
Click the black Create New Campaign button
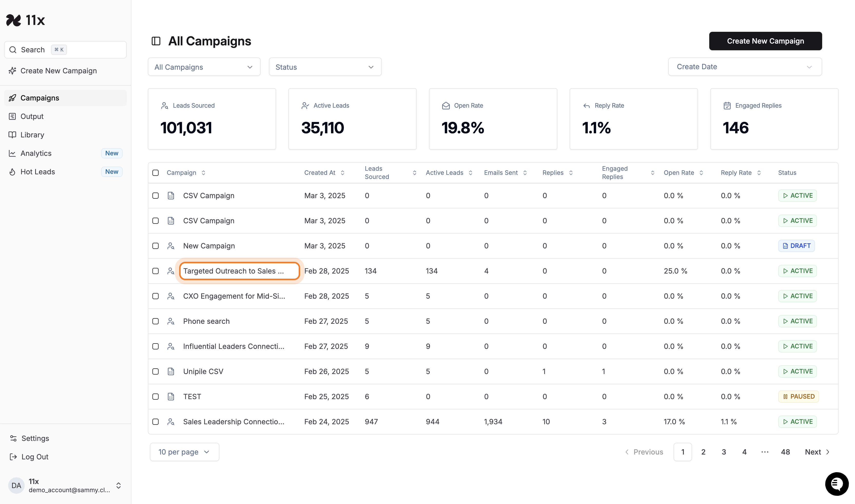pyautogui.click(x=765, y=41)
